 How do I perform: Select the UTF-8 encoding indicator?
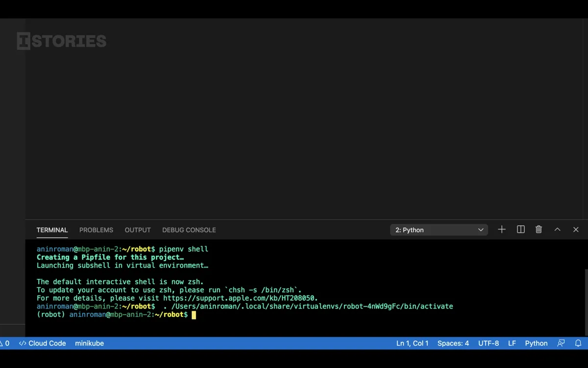tap(488, 343)
